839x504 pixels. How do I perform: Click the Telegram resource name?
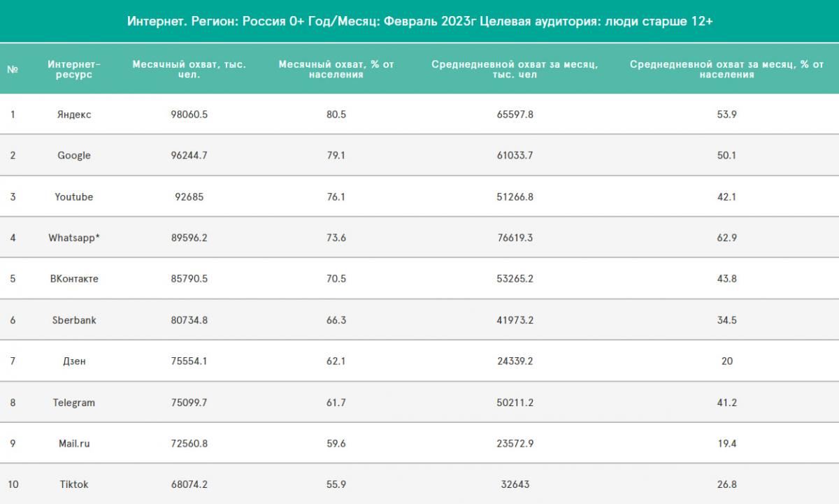74,403
